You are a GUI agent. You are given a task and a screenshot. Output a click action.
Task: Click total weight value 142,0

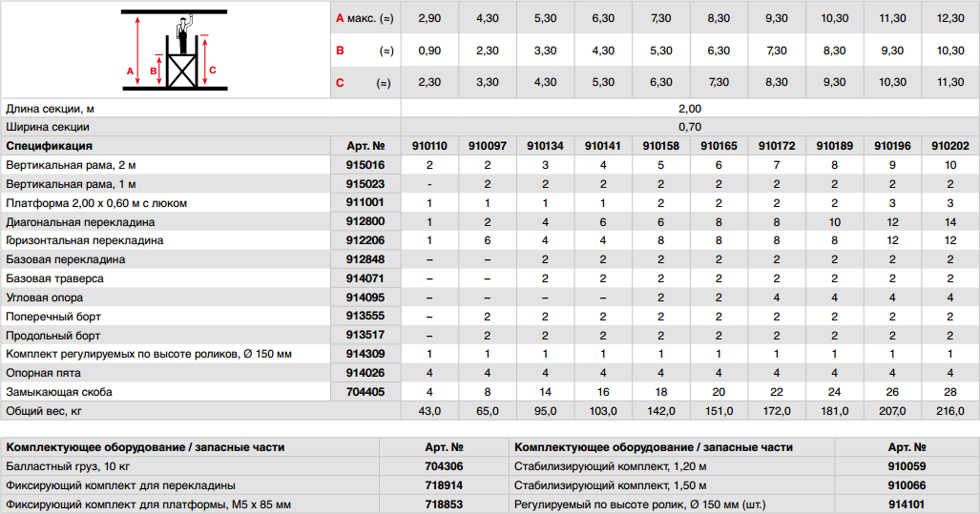pos(661,411)
